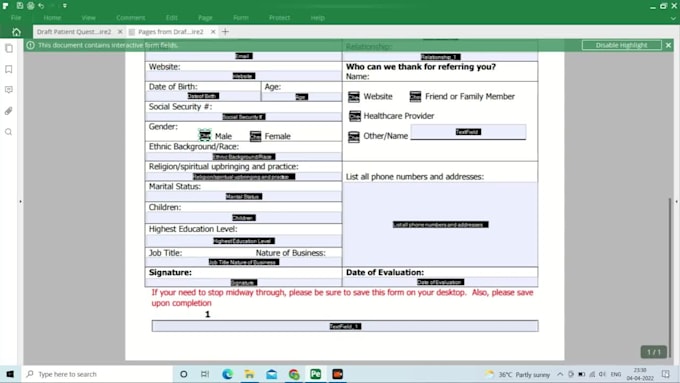Open the Page ribbon tab
This screenshot has width=680, height=383.
[x=205, y=18]
